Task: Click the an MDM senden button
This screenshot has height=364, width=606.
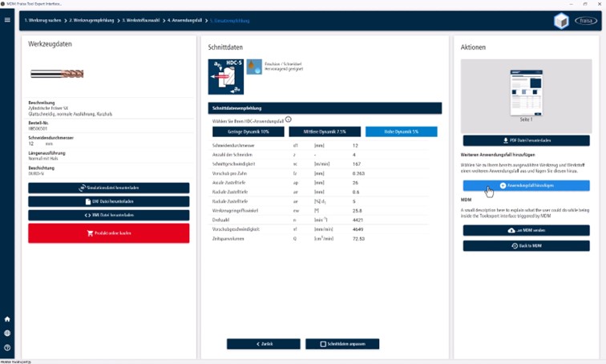Action: coord(527,230)
